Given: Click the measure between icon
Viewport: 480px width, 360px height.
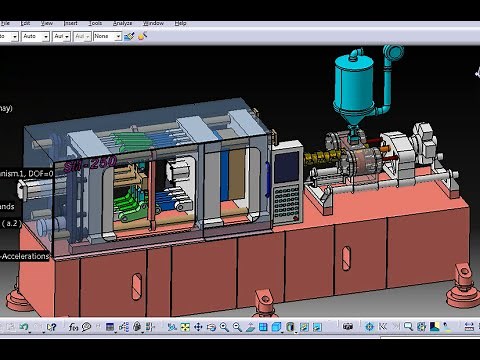Looking at the screenshot, I should 469,327.
